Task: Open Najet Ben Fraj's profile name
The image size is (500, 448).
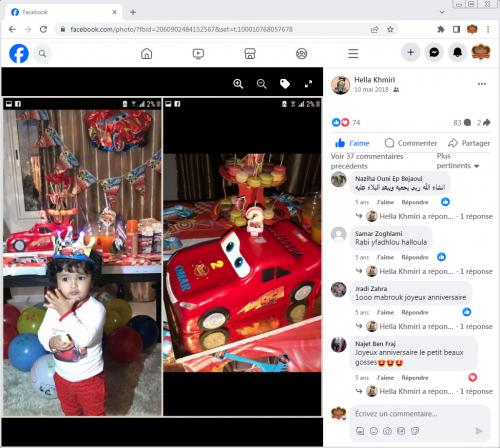Action: tap(375, 344)
